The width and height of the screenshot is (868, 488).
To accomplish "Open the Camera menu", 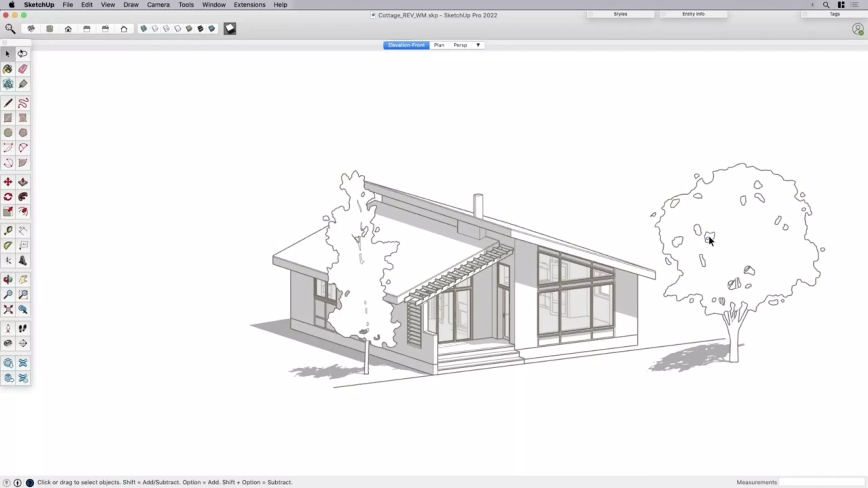I will click(158, 5).
